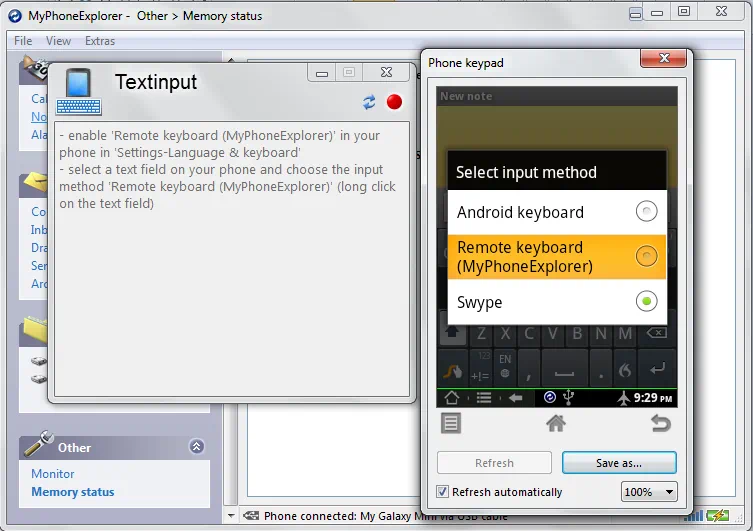The image size is (753, 531).
Task: Click the MyPhoneExplorer logo in the title bar
Action: coord(15,16)
